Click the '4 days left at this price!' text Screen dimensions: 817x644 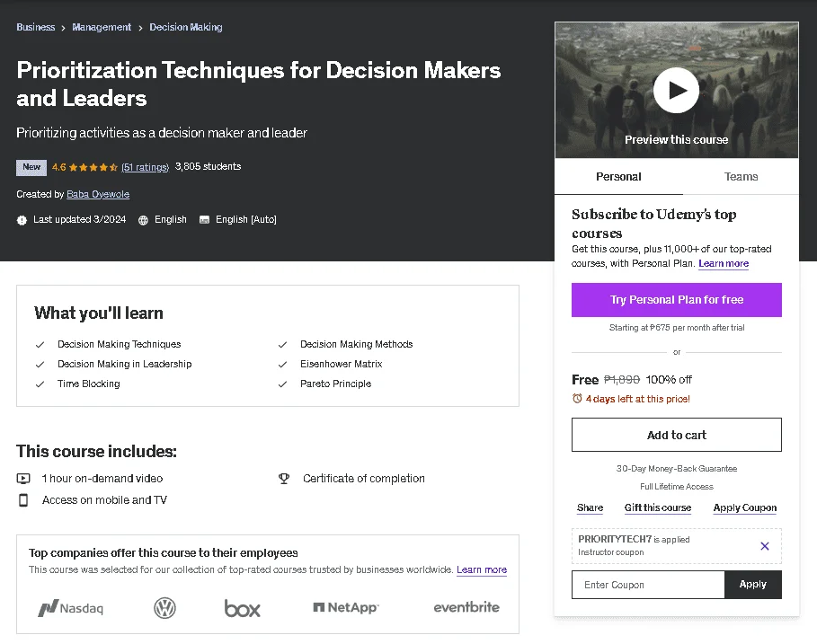pos(637,399)
